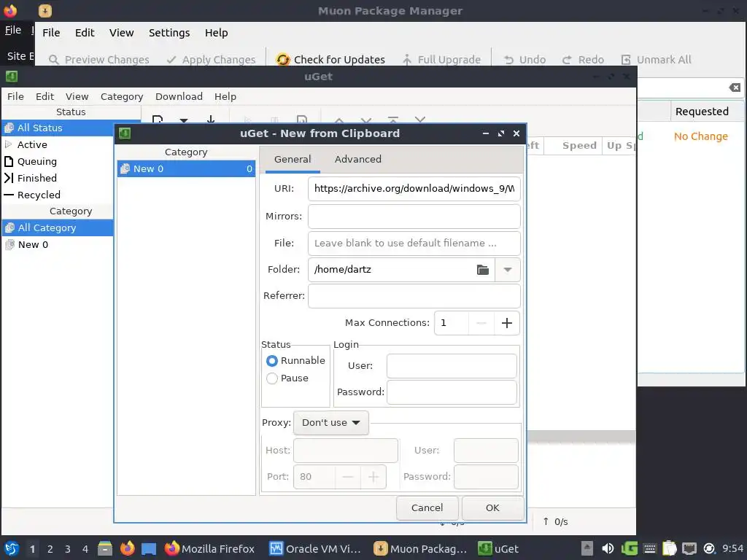Viewport: 747px width, 560px height.
Task: Open Settings menu in Muon Package Manager
Action: pos(169,33)
